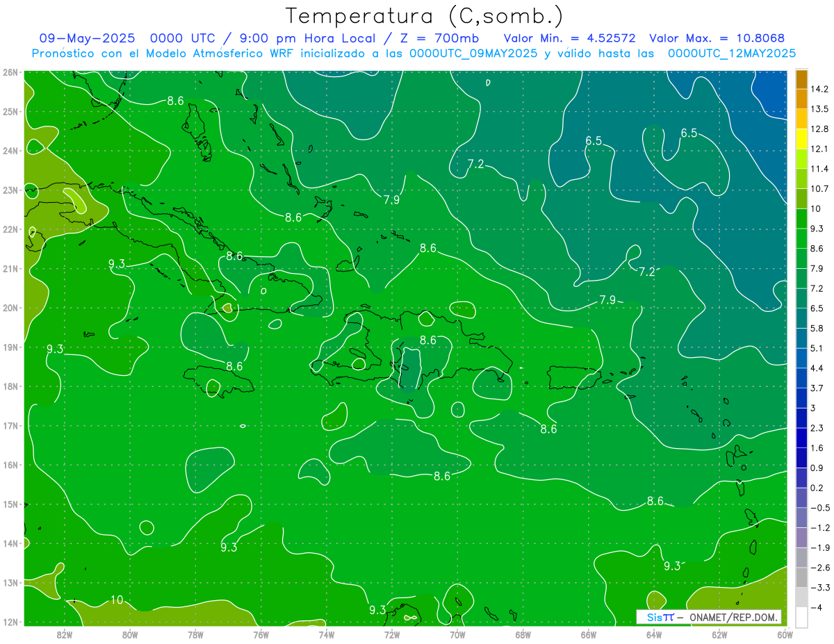Click the longitude label "70W"
Image resolution: width=834 pixels, height=644 pixels.
coord(457,634)
